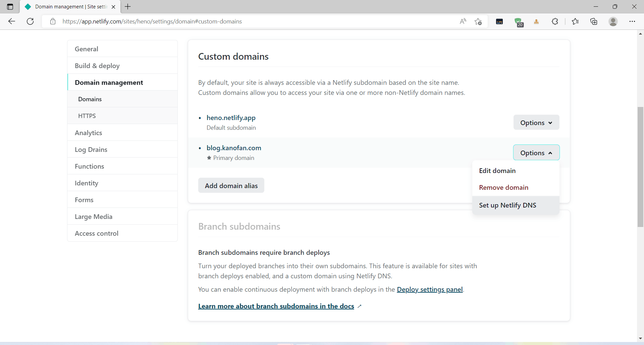The image size is (644, 345).
Task: Open the Deploy settings panel link
Action: click(430, 289)
